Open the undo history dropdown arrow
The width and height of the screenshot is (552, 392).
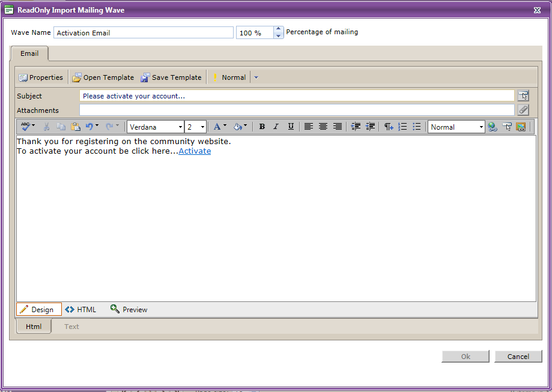pyautogui.click(x=97, y=125)
